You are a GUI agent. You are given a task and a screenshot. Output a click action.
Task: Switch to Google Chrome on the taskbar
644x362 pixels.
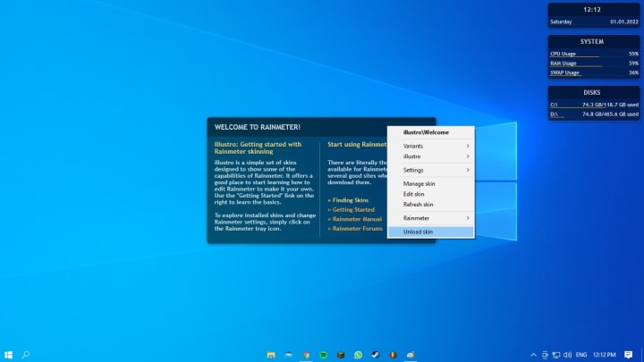coord(306,355)
